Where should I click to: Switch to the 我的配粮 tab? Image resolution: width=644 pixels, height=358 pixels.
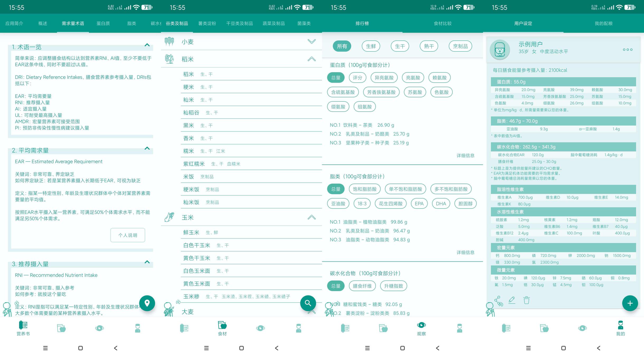point(603,23)
